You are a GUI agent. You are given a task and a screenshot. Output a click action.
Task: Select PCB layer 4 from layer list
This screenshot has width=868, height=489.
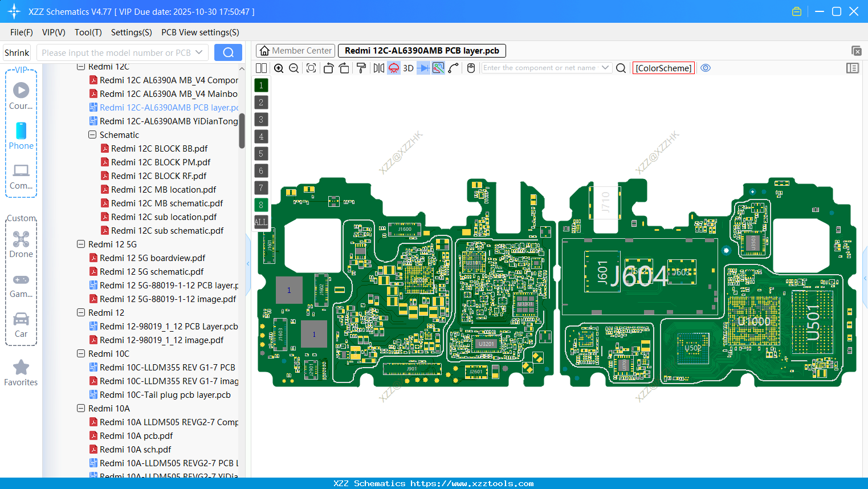pos(260,136)
